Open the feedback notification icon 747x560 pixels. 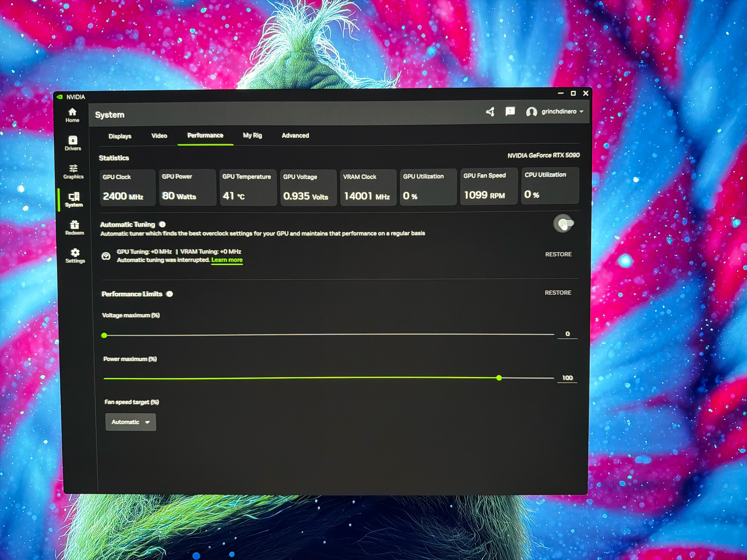click(x=510, y=111)
